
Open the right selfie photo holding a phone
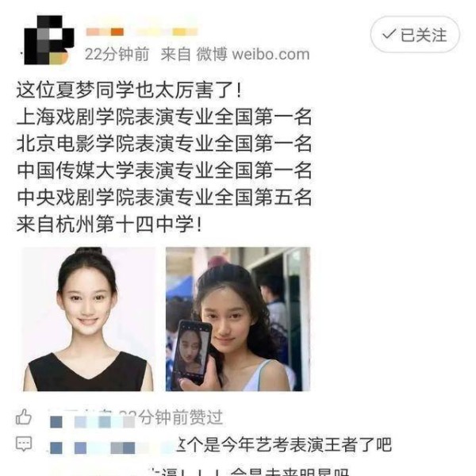coord(238,319)
